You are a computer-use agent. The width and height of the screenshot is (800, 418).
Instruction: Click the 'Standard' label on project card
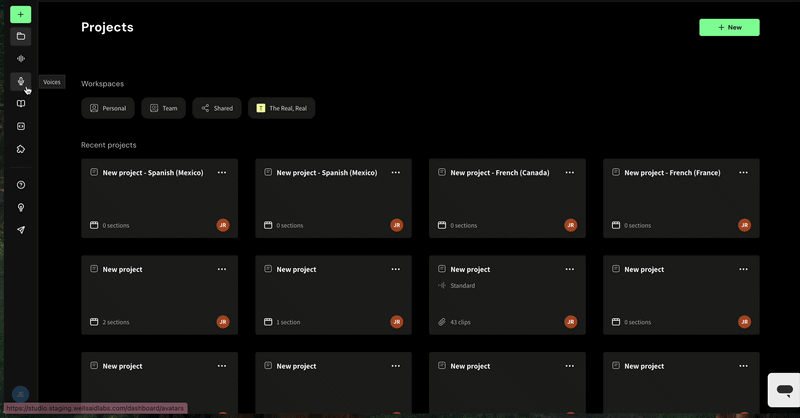463,285
